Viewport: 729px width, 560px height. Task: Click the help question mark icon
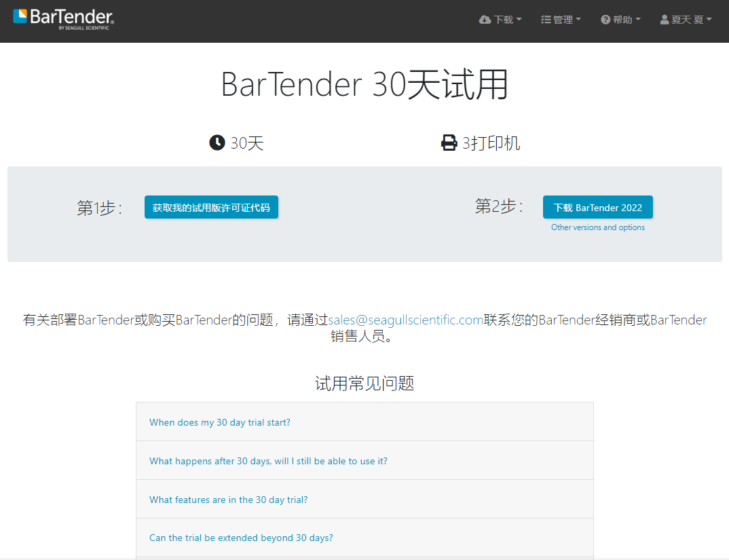(x=605, y=20)
